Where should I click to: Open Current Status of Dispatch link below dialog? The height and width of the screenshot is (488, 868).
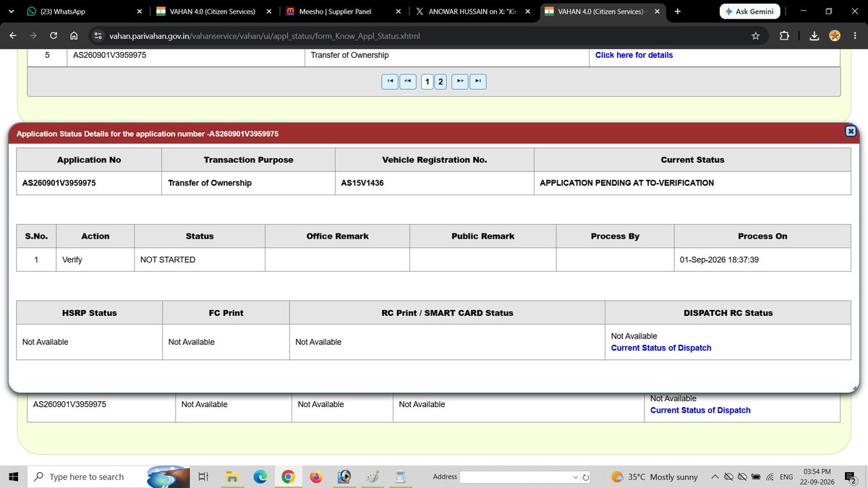pyautogui.click(x=700, y=410)
